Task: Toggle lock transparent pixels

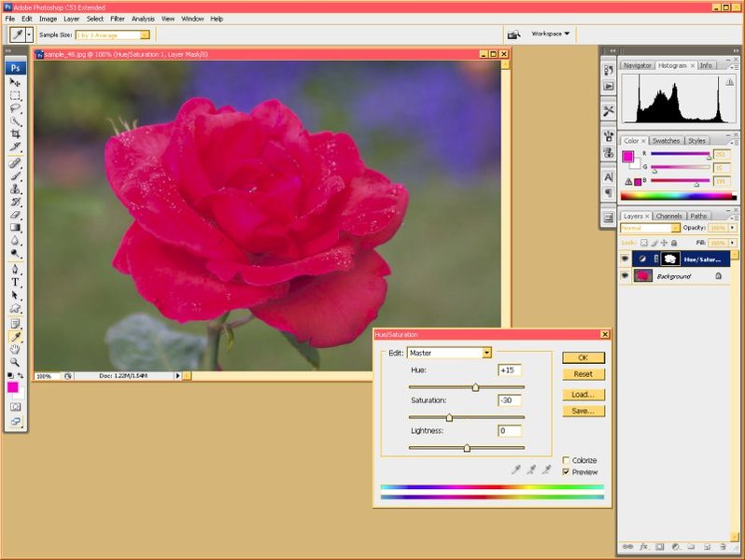Action: (644, 243)
